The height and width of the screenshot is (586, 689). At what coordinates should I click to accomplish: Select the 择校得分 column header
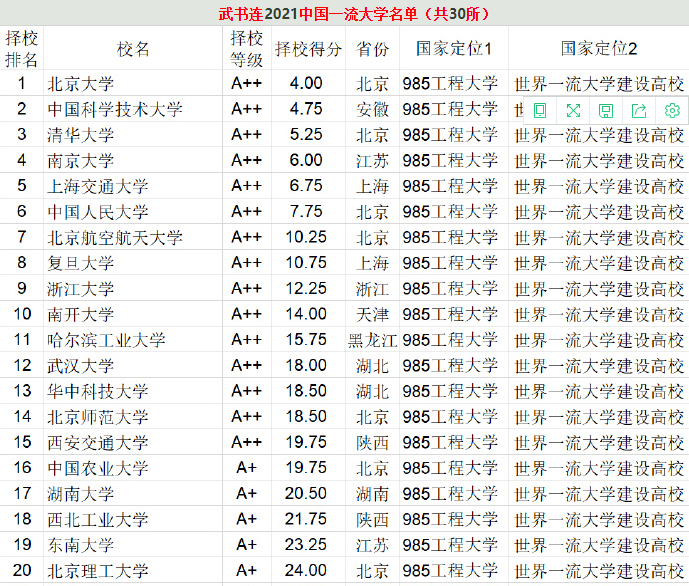click(308, 48)
